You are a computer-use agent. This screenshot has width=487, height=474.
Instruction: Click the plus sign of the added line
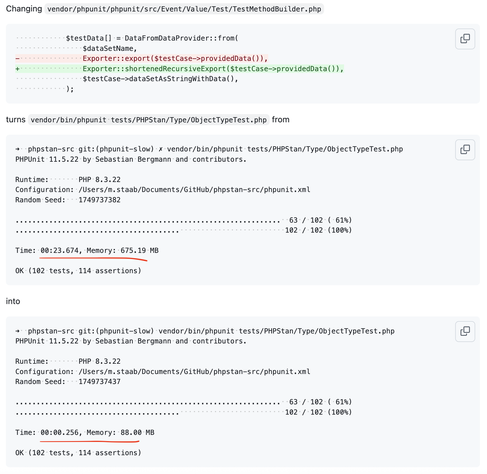click(x=17, y=69)
